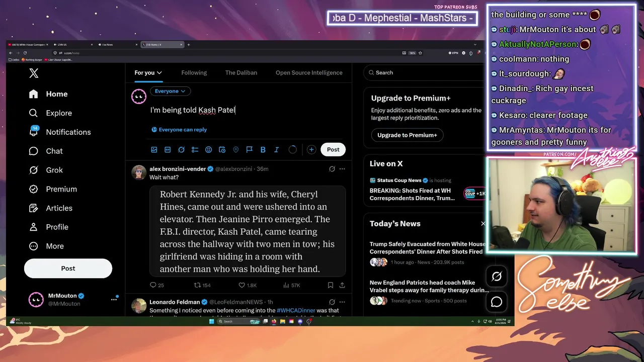Switch to the Fox News browser tab
The image size is (644, 362).
(x=117, y=45)
